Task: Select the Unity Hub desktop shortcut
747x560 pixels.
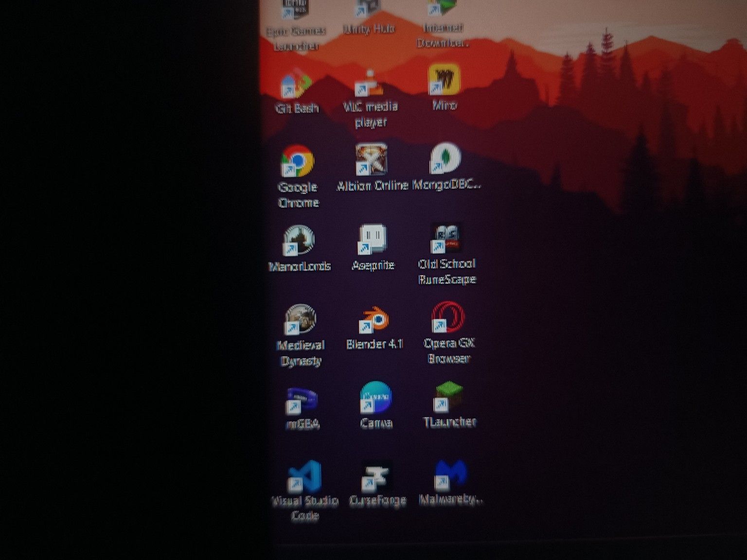Action: coord(369,17)
